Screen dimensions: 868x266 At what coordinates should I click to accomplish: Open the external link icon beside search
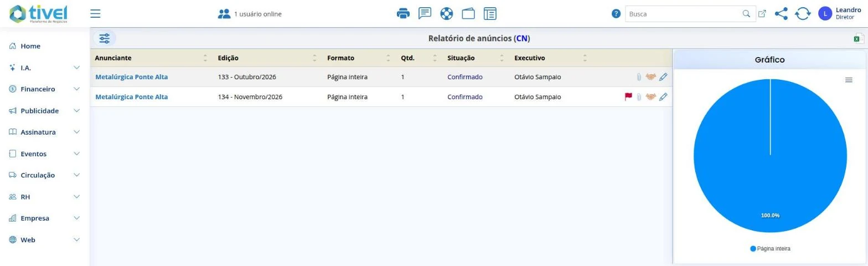coord(762,14)
